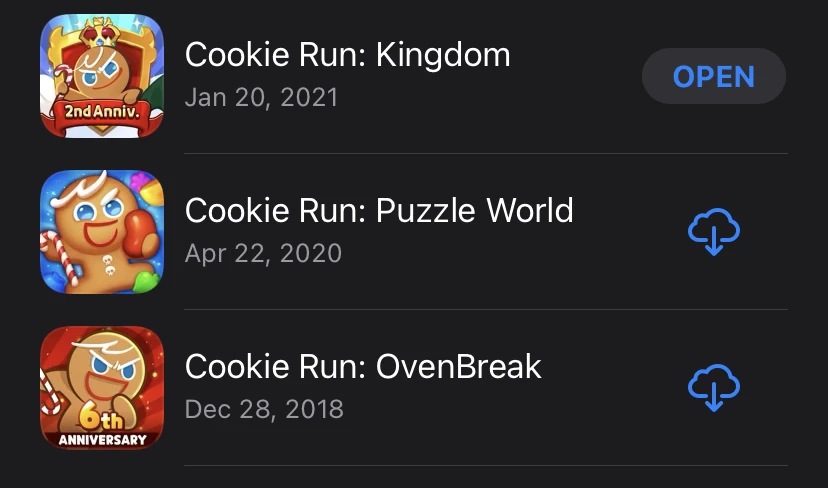
Task: Click GingerBrave's angry face in OvenBreak icon
Action: (107, 370)
